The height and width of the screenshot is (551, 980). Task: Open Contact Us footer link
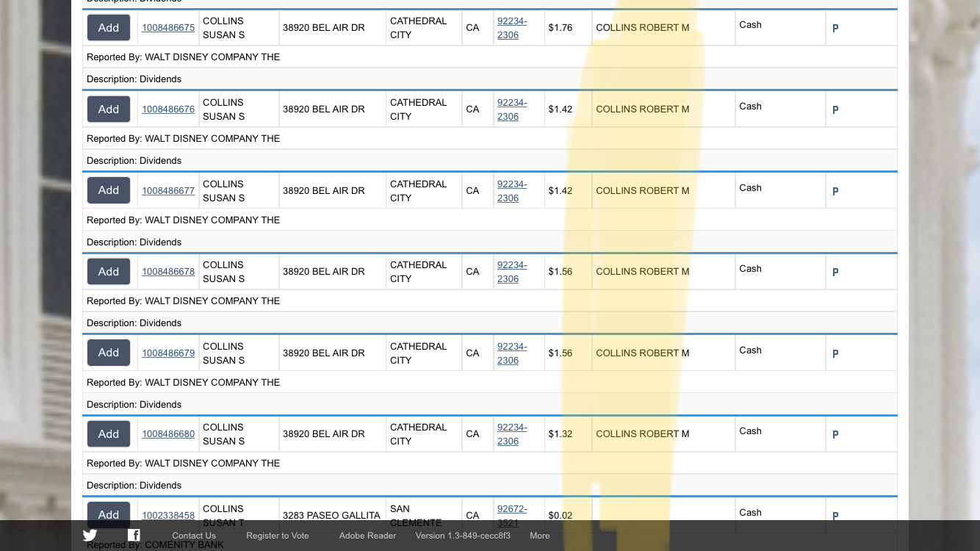click(x=194, y=536)
